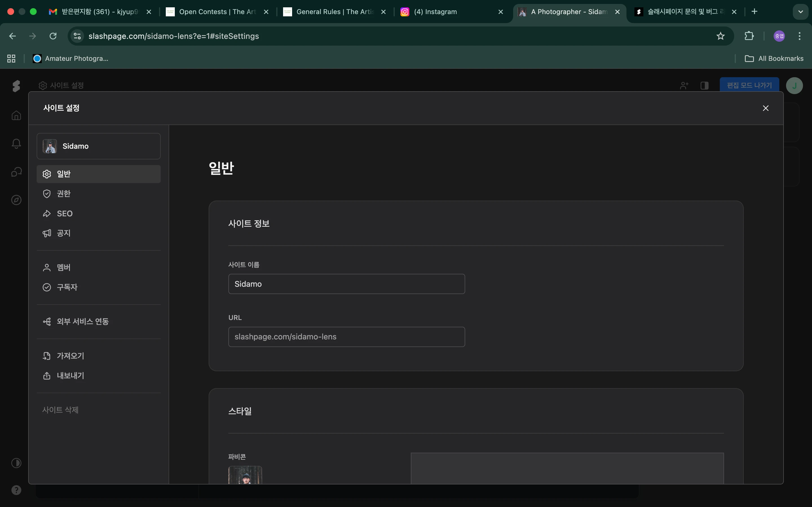Click the 사이트 이름 input field

(x=346, y=284)
